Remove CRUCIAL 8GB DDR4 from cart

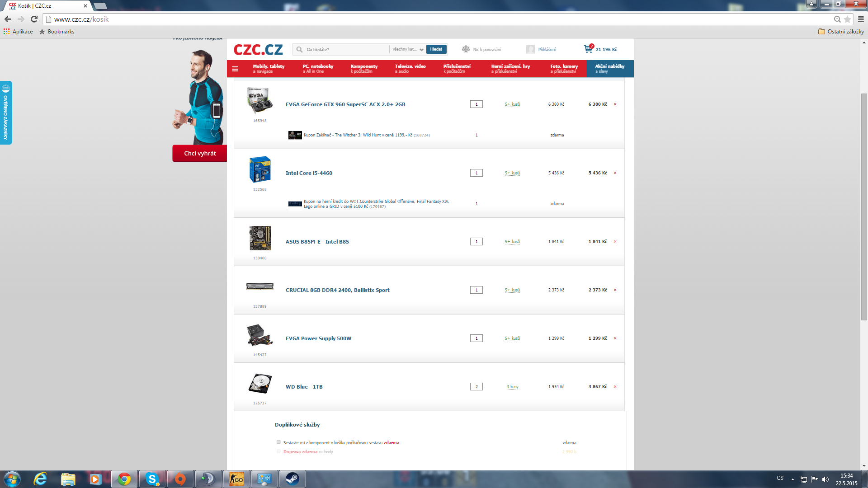point(615,290)
